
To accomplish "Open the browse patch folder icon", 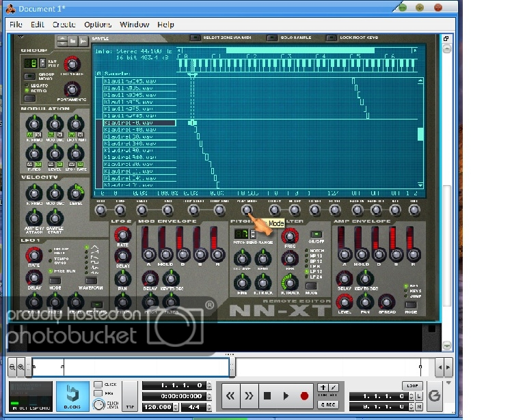I will pyautogui.click(x=72, y=41).
